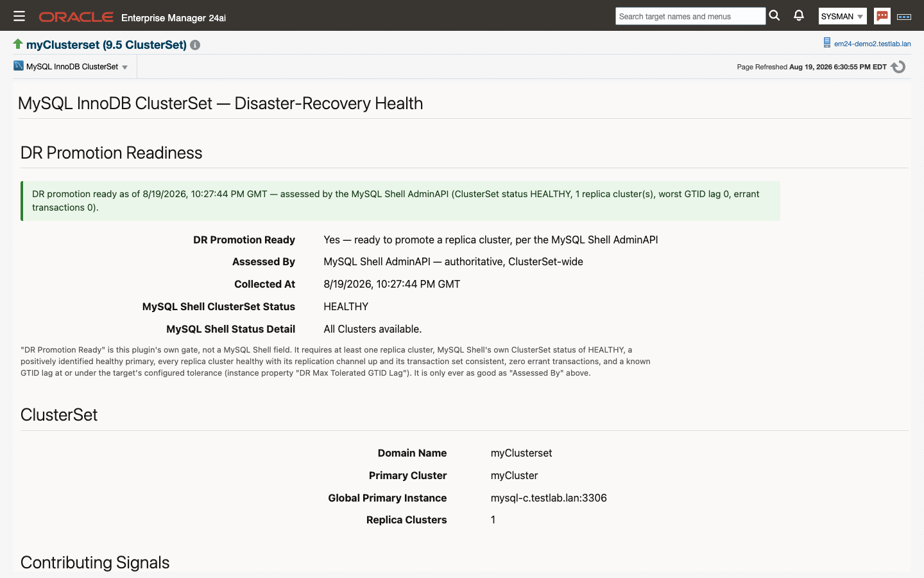Click the MySQL Shell ClusterSet Status label
Image resolution: width=924 pixels, height=578 pixels.
(x=219, y=307)
